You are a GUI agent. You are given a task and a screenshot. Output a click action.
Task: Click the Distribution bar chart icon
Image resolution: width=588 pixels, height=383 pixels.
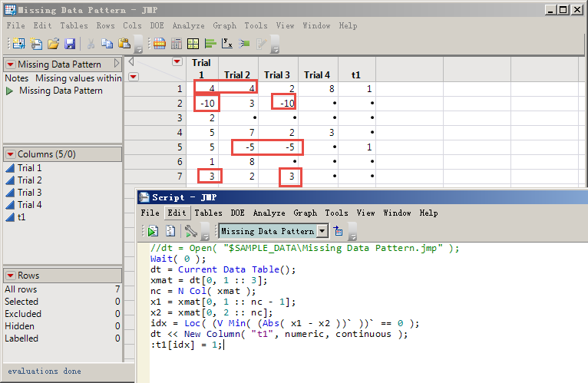[x=210, y=43]
